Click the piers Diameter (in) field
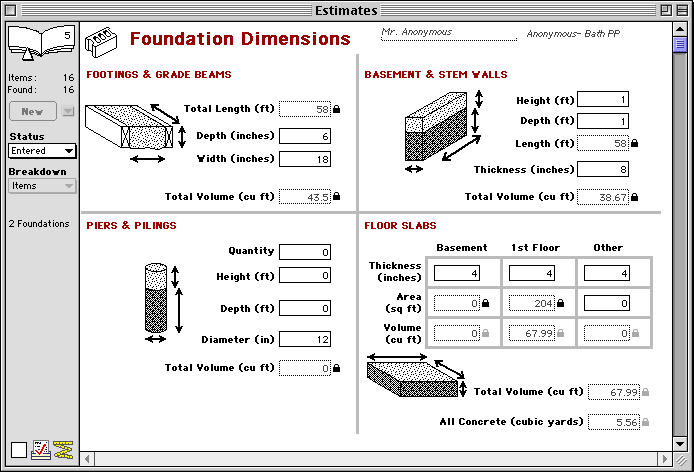694x472 pixels. pos(305,340)
